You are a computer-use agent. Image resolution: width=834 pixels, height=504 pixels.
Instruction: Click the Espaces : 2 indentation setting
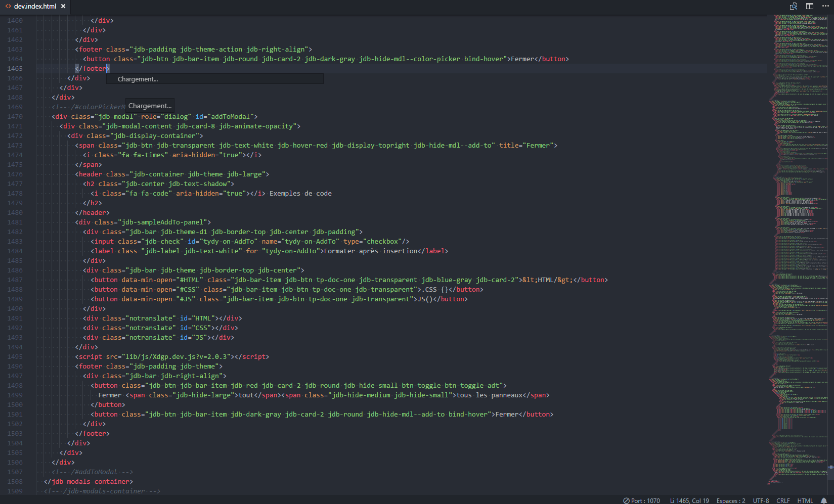tap(731, 500)
